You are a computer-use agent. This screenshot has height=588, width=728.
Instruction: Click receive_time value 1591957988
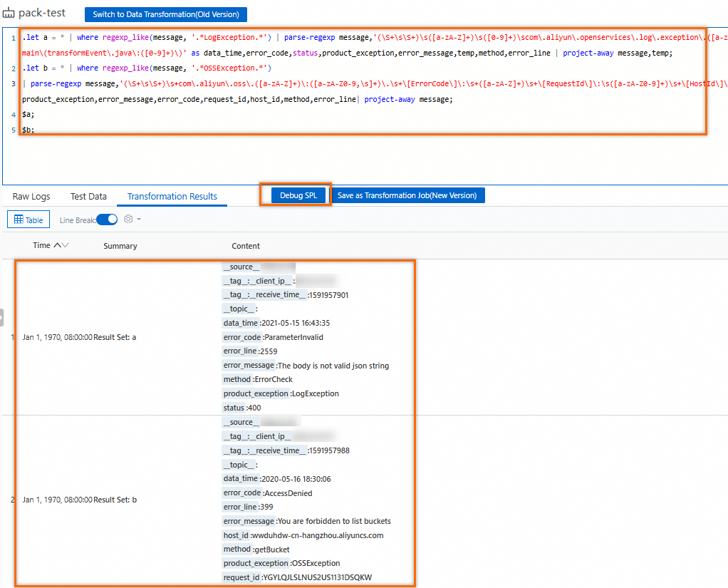pyautogui.click(x=329, y=450)
